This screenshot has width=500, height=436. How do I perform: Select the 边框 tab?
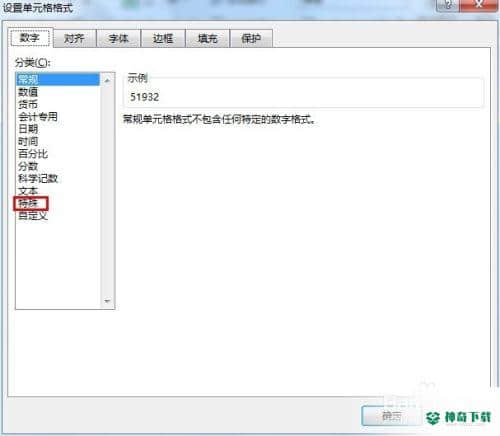point(163,38)
